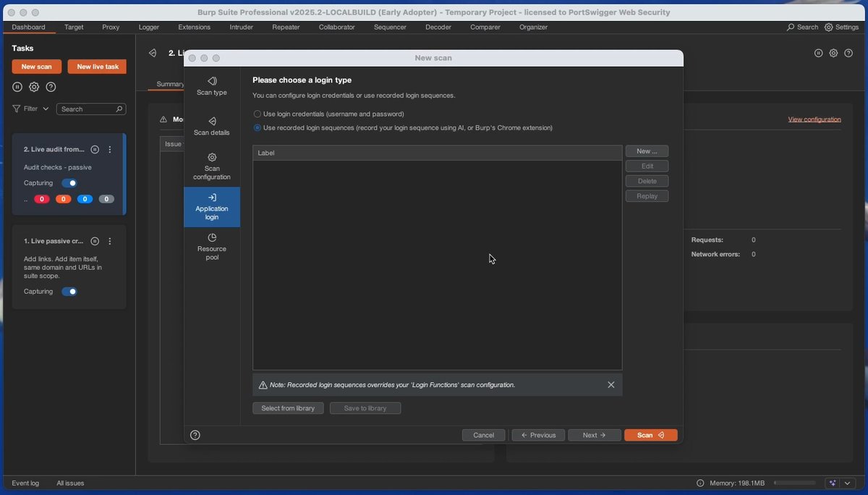Open the Logger tab
This screenshot has height=495, width=868.
click(x=149, y=27)
